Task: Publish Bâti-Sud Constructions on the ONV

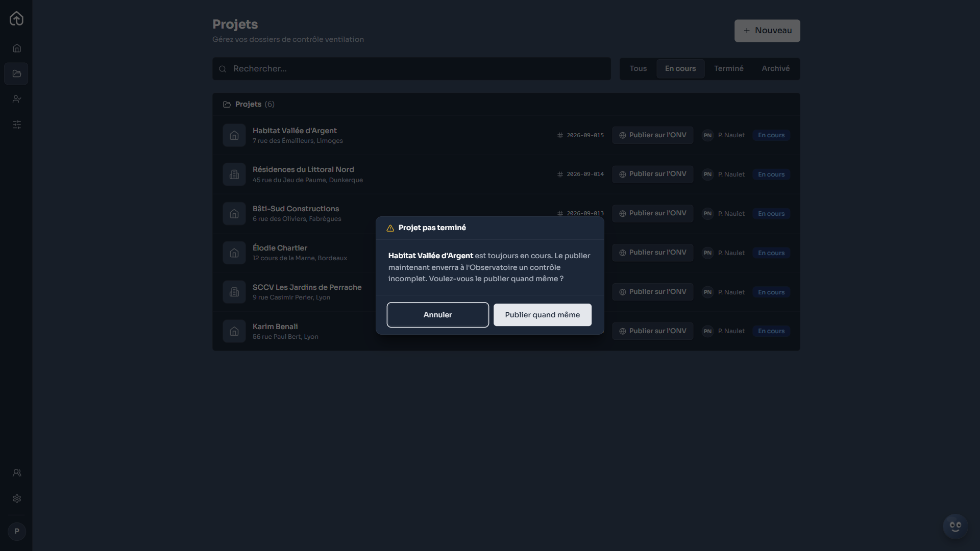Action: [x=653, y=213]
